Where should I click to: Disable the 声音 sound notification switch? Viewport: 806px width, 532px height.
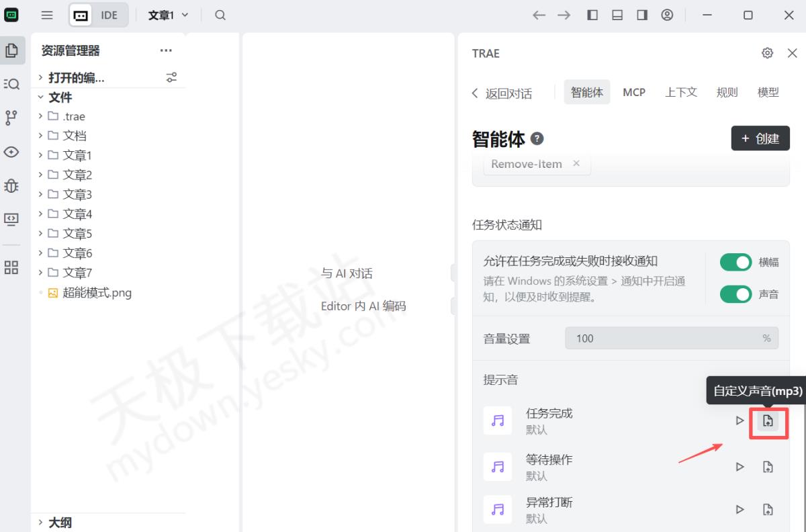click(x=735, y=294)
